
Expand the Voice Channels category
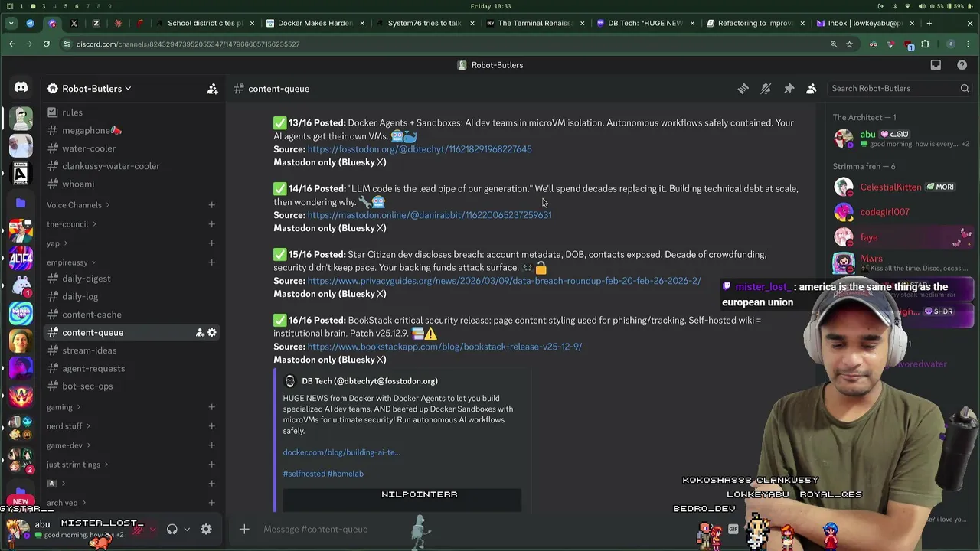(78, 205)
